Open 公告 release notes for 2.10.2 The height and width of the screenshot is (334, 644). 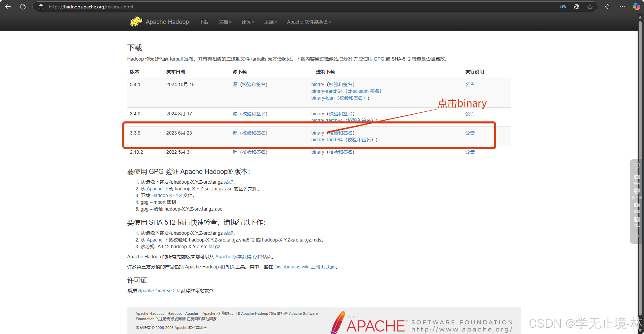pos(470,152)
